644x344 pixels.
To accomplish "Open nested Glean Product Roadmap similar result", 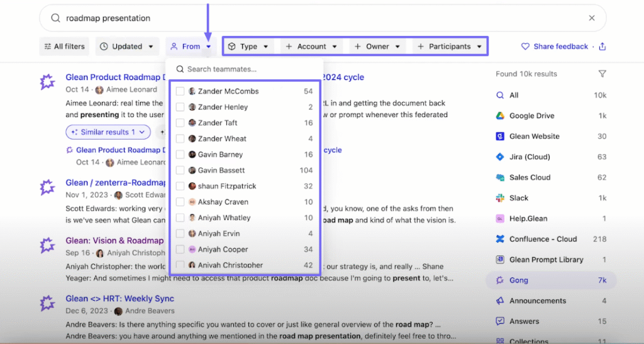I will coord(121,150).
